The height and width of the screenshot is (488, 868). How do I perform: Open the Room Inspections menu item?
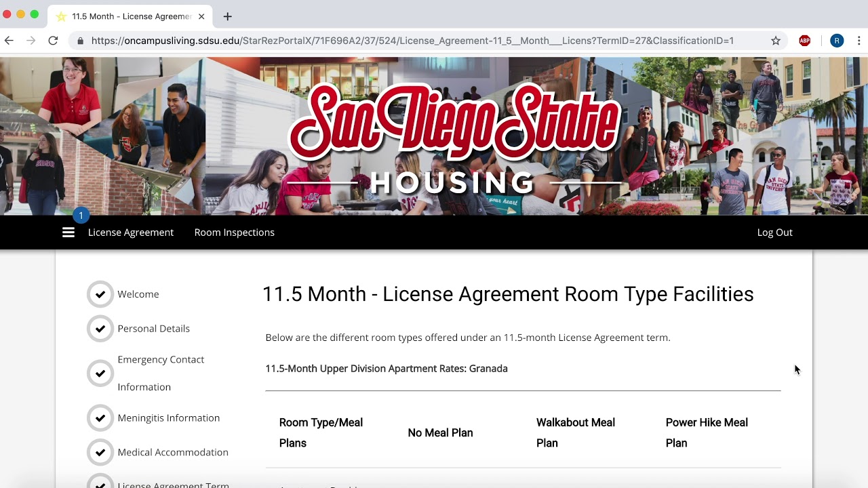235,232
